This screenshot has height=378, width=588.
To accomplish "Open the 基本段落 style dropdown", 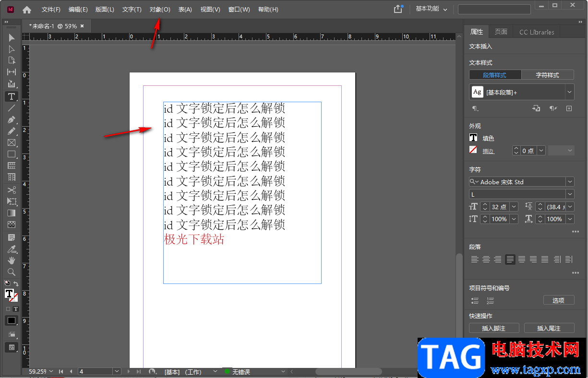I will pos(570,92).
